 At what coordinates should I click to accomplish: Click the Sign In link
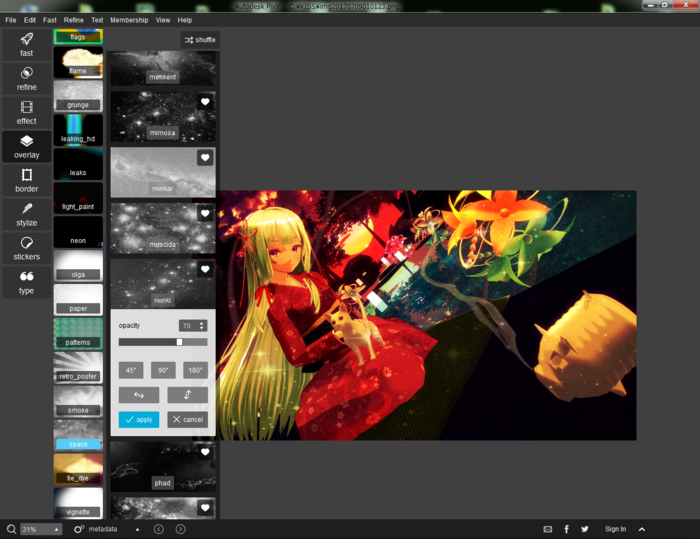[x=615, y=529]
